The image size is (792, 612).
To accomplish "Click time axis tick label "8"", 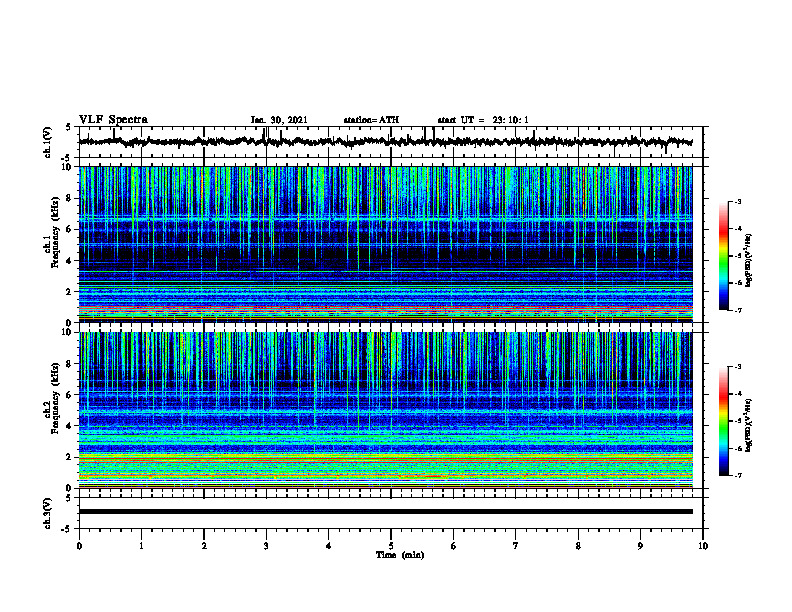I will (x=578, y=546).
